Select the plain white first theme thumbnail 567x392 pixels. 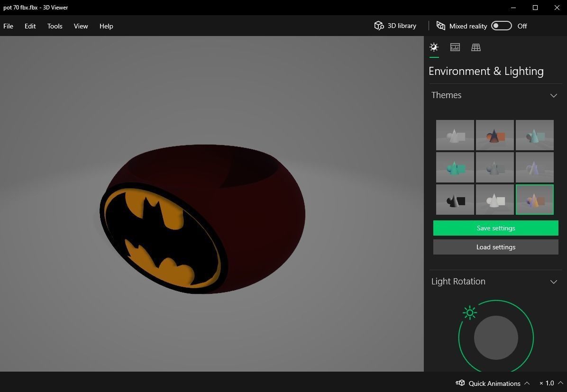point(455,135)
